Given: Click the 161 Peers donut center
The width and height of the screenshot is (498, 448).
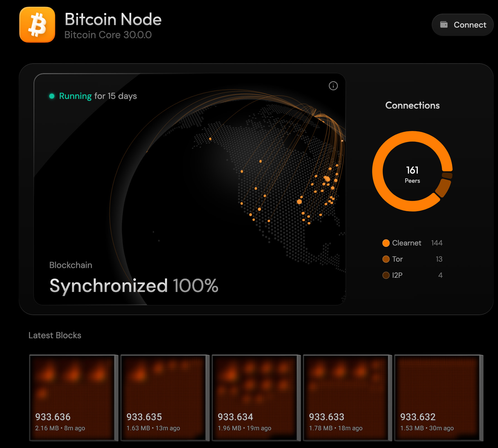Looking at the screenshot, I should coord(412,174).
